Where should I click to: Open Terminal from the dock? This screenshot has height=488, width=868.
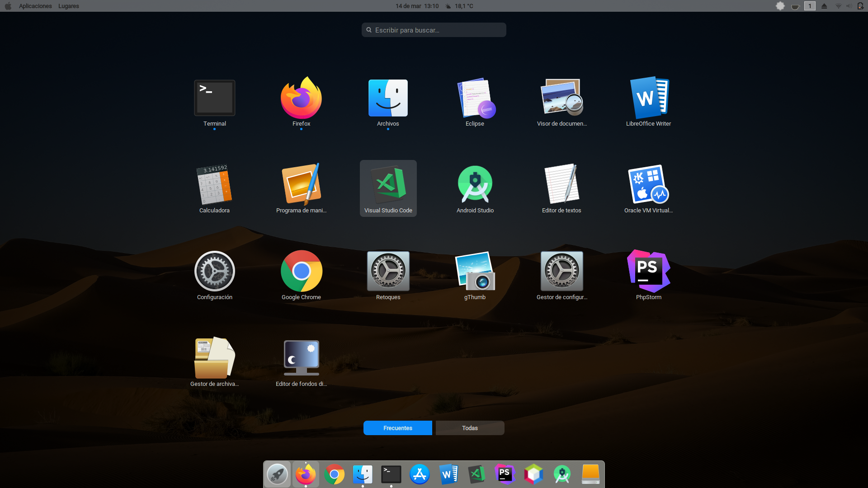pyautogui.click(x=391, y=474)
